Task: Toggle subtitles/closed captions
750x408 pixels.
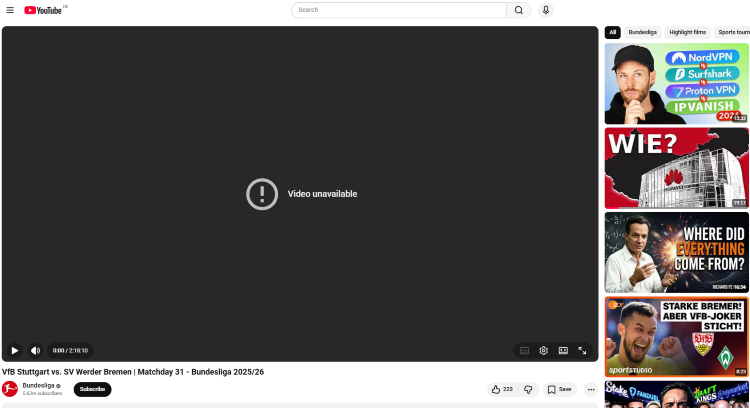Action: (x=524, y=351)
